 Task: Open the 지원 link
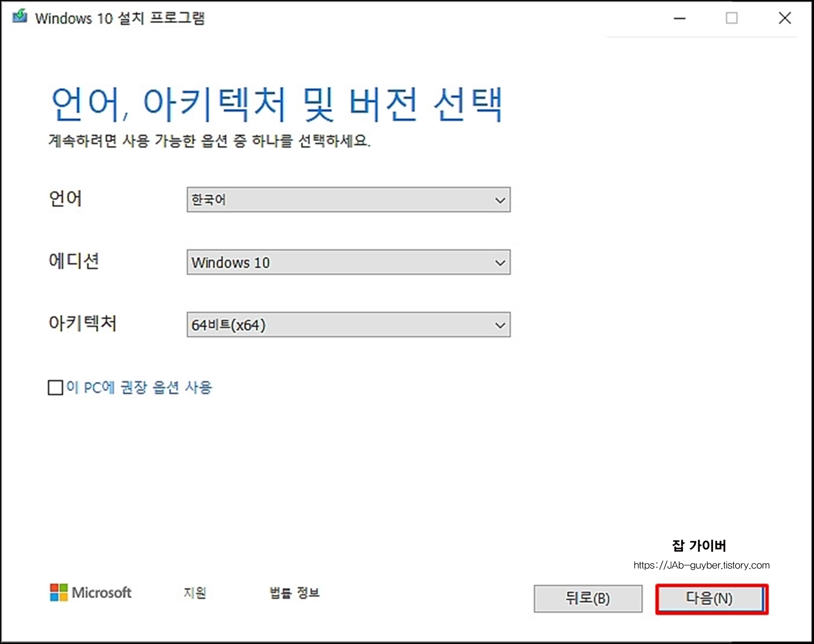click(195, 592)
